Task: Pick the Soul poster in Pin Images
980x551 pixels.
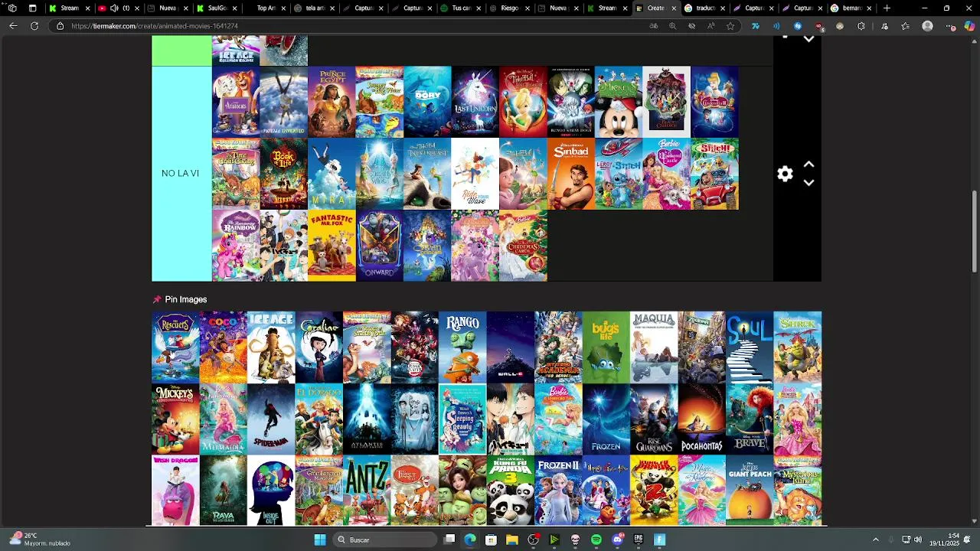Action: 750,347
